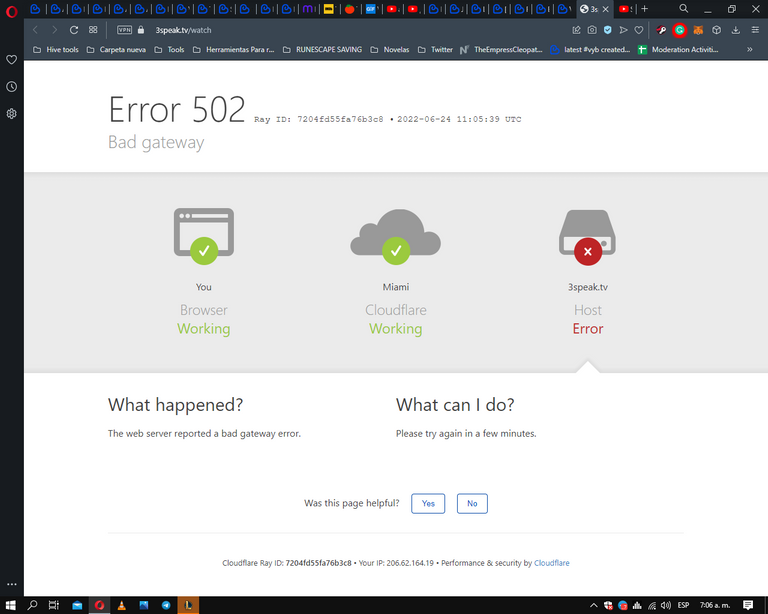This screenshot has height=614, width=768.
Task: Open the Novelas bookmark folder
Action: [x=390, y=49]
